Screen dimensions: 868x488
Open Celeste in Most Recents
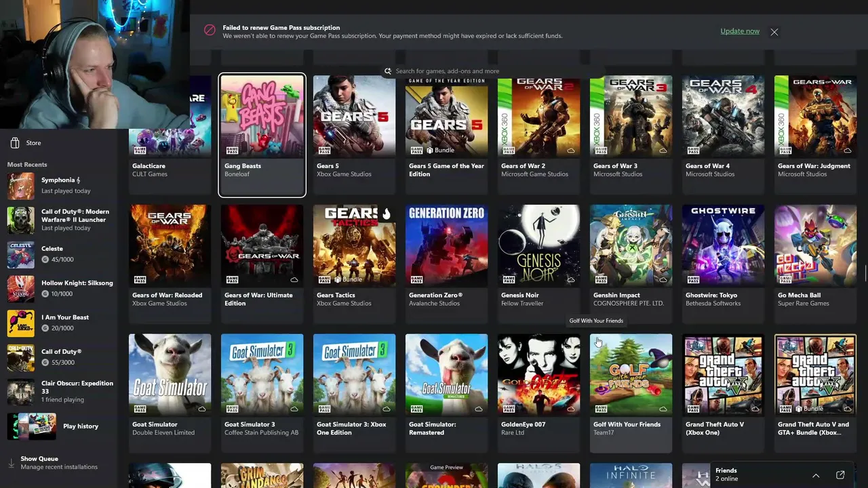tap(58, 253)
